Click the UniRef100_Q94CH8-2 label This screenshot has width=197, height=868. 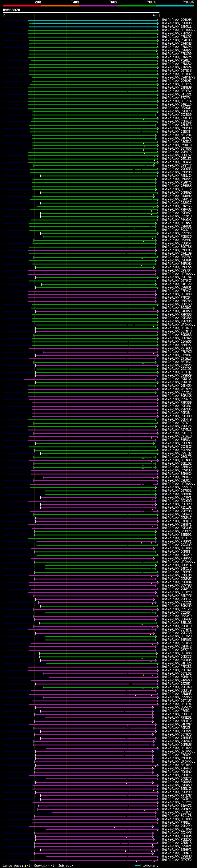pyautogui.click(x=179, y=40)
